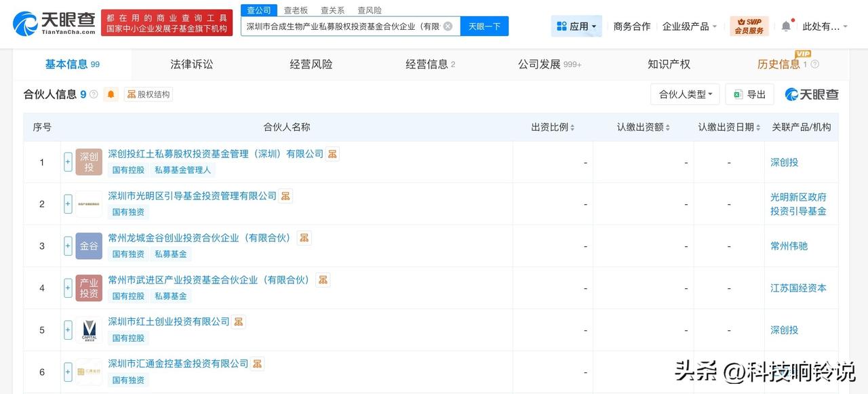Expand row 2 with the plus button
868x394 pixels.
tap(68, 204)
